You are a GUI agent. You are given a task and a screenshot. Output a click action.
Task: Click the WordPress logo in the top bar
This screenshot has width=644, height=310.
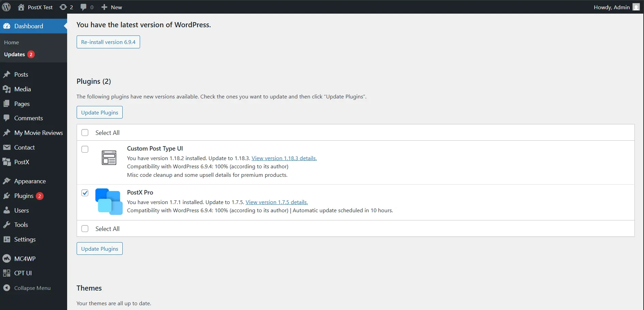click(6, 7)
